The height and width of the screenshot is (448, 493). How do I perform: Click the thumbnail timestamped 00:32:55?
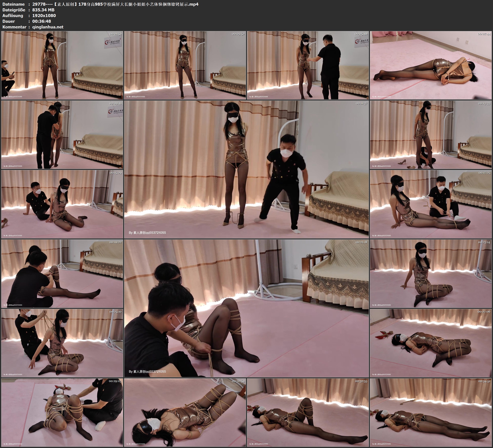click(308, 412)
